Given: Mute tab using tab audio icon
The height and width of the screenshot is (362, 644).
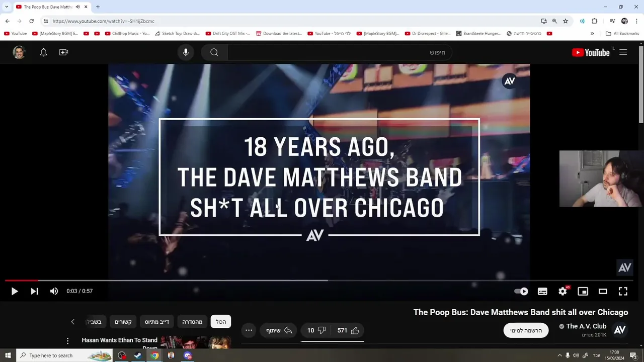Looking at the screenshot, I should coord(77,7).
